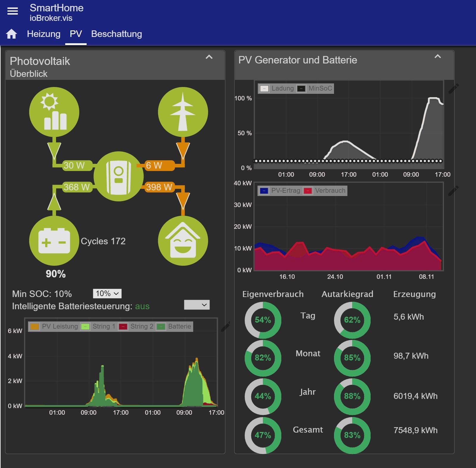
Task: Click the 90% battery charge value
Action: (x=56, y=274)
